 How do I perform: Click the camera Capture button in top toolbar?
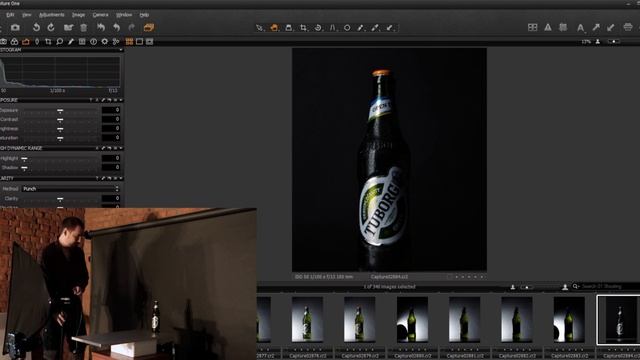pyautogui.click(x=15, y=28)
